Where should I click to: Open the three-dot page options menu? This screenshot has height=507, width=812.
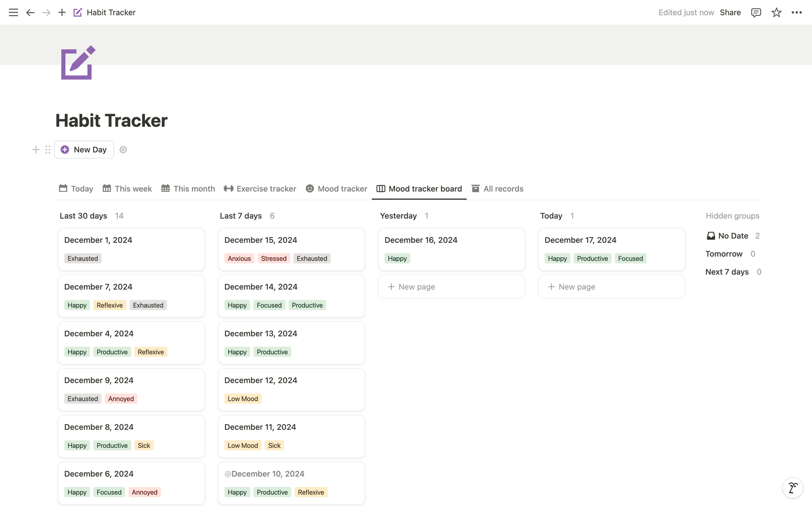coord(797,13)
